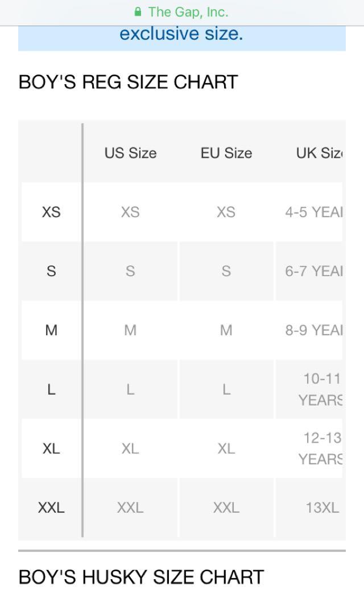Click the EU Size XXL cell
Image resolution: width=364 pixels, height=607 pixels.
226,507
